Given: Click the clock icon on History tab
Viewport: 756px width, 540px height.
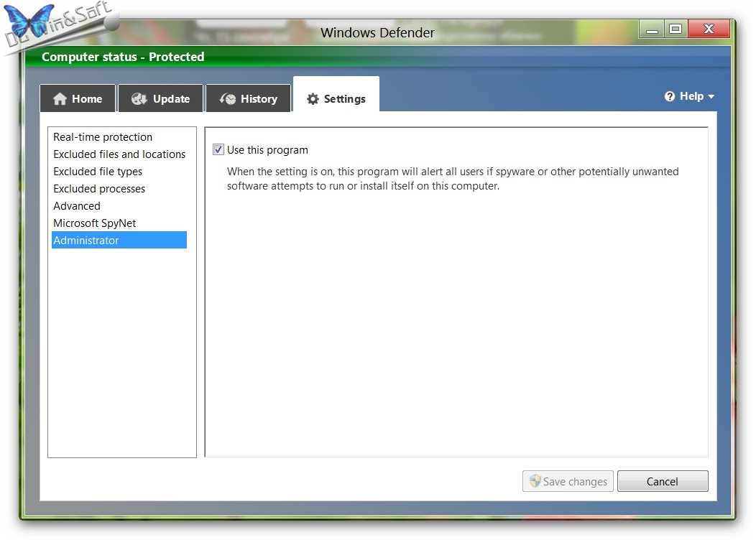Looking at the screenshot, I should 228,99.
